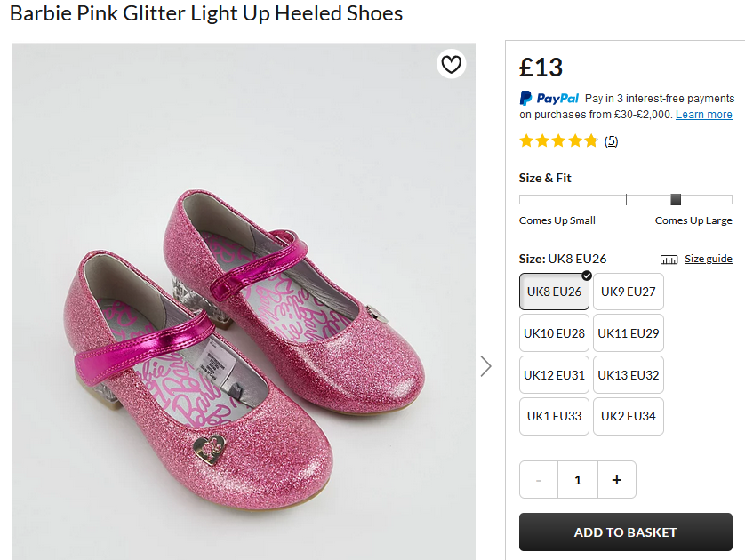The image size is (745, 560).
Task: Choose size UK11 EU29
Action: 628,333
